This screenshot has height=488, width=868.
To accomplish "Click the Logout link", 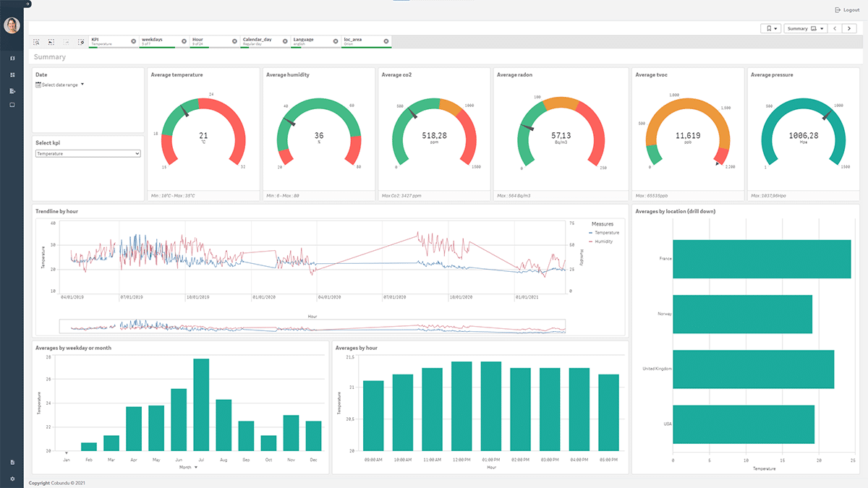I will pyautogui.click(x=846, y=9).
